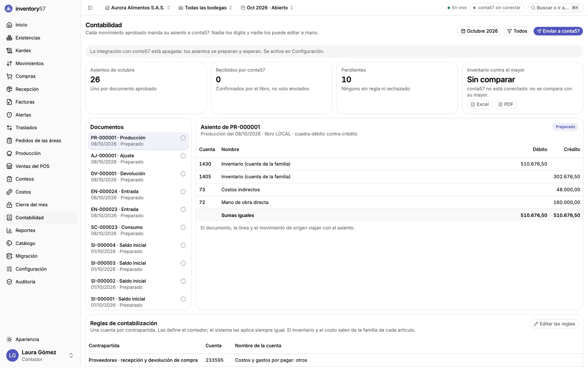Click status circle of DV-000001 Devolución
This screenshot has width=588, height=368.
(183, 174)
